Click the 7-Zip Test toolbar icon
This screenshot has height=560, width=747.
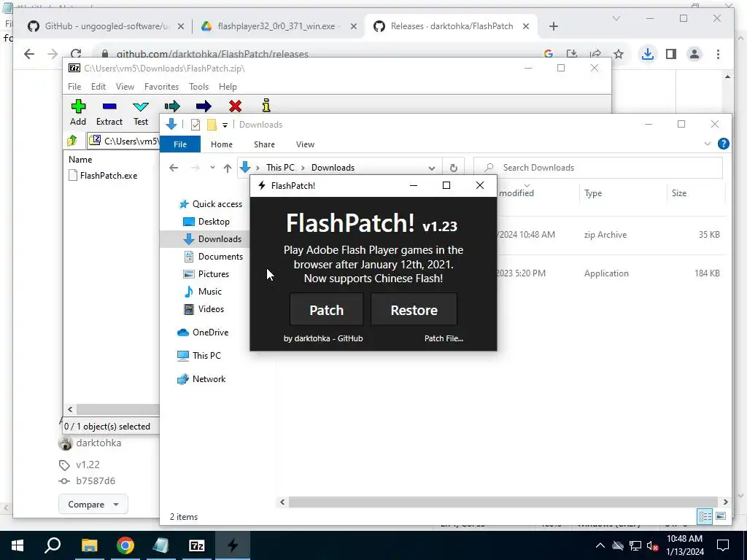[141, 106]
